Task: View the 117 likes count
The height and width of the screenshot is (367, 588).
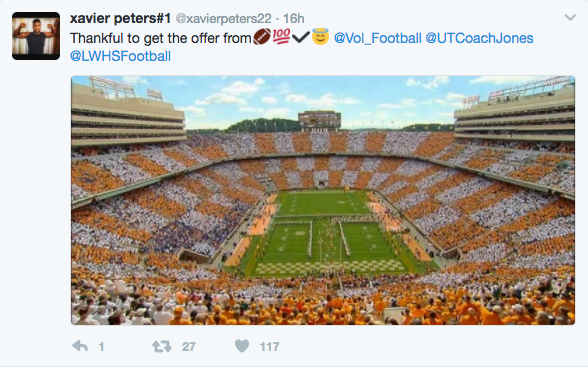Action: 270,347
